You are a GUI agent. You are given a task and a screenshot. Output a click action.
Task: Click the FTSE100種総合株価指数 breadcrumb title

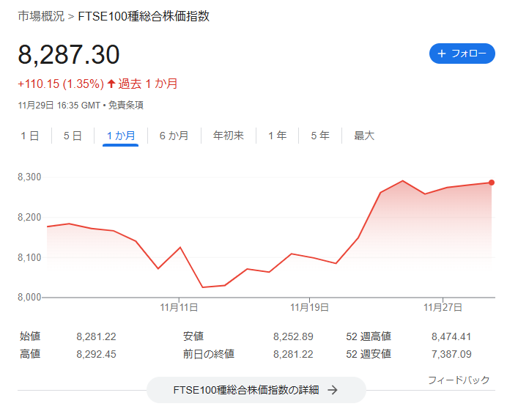click(x=144, y=16)
